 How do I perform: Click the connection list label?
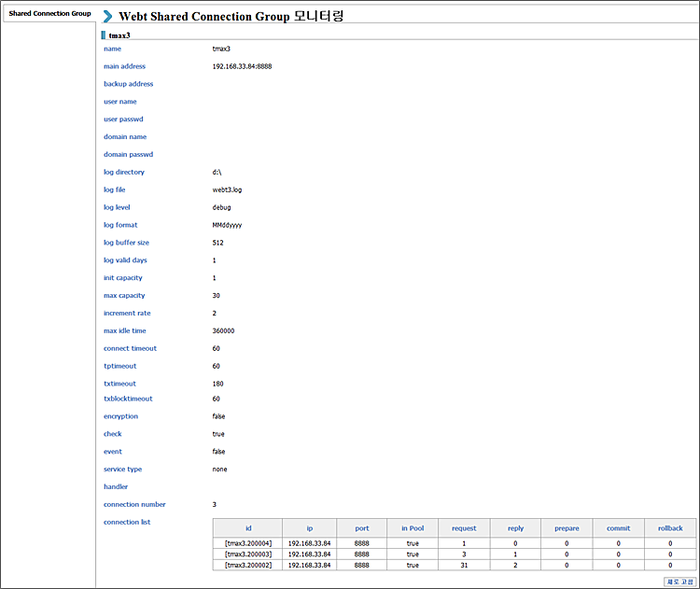(127, 522)
